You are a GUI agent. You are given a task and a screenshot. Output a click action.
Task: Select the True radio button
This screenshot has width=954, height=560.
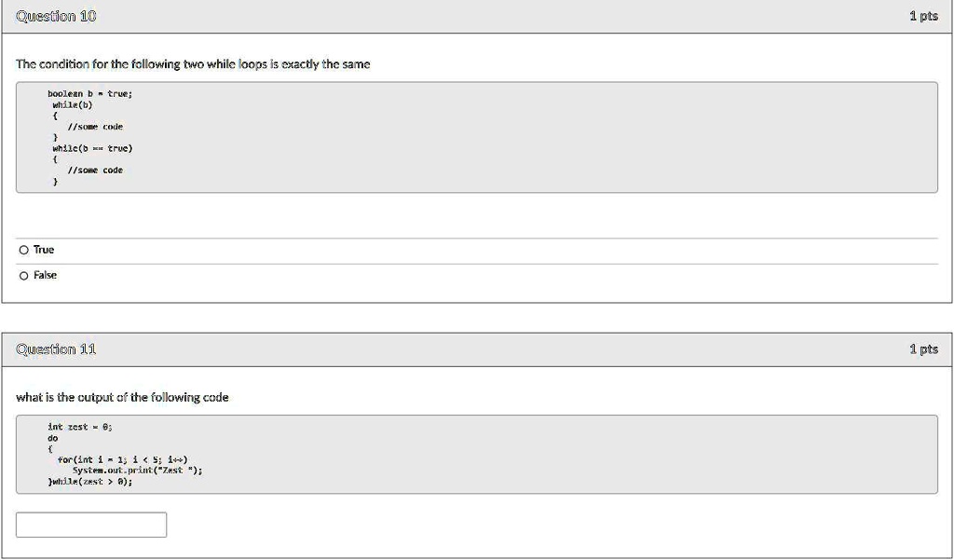[x=22, y=249]
